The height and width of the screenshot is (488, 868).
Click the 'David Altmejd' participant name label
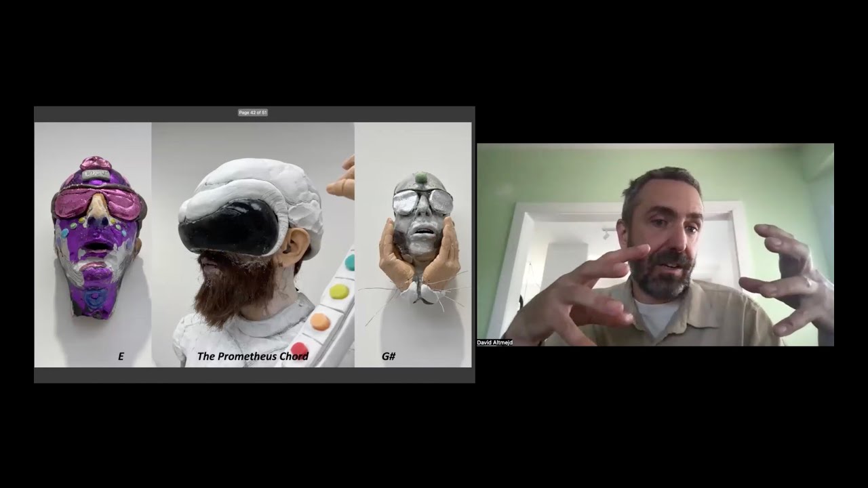coord(495,342)
